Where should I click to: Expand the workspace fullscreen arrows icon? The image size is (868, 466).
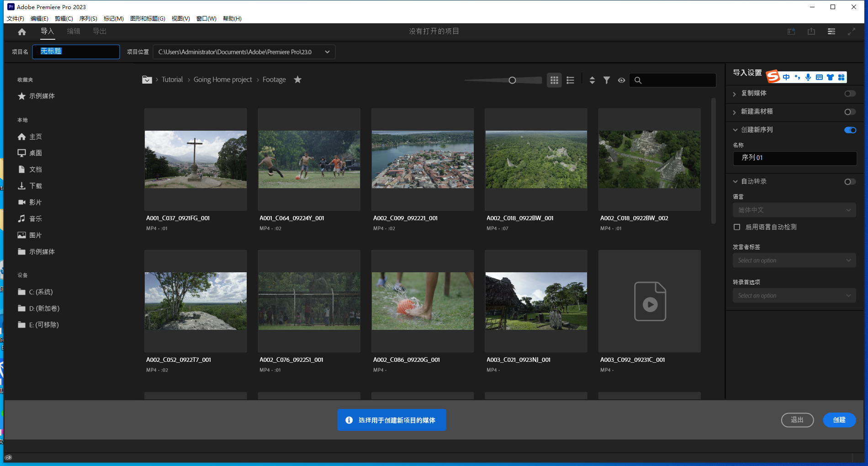852,31
